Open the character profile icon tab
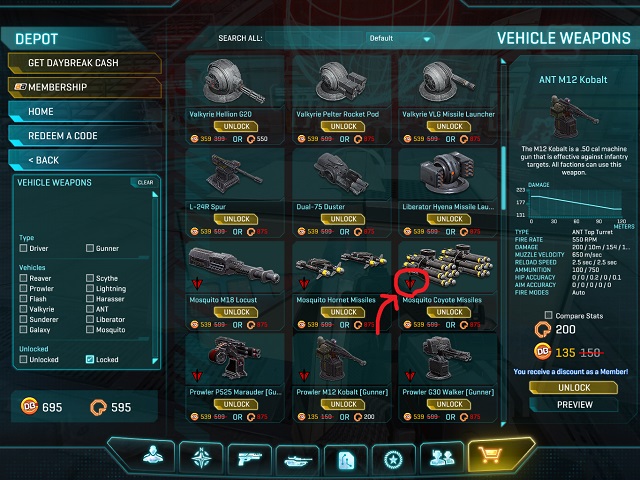 tap(153, 456)
